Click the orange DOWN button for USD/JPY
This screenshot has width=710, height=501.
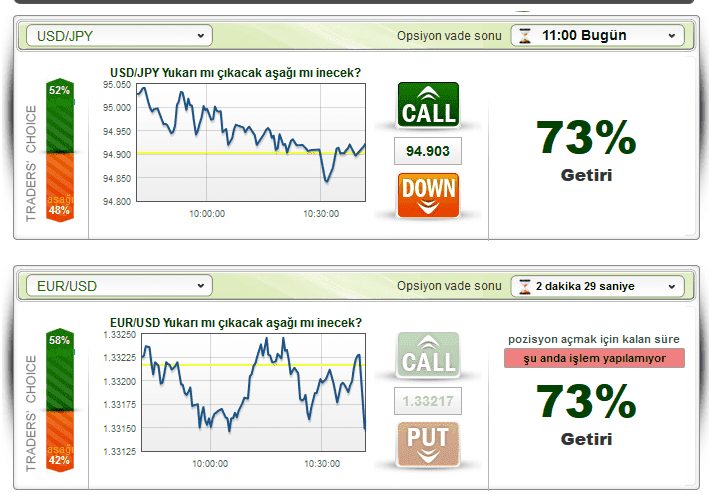point(428,195)
